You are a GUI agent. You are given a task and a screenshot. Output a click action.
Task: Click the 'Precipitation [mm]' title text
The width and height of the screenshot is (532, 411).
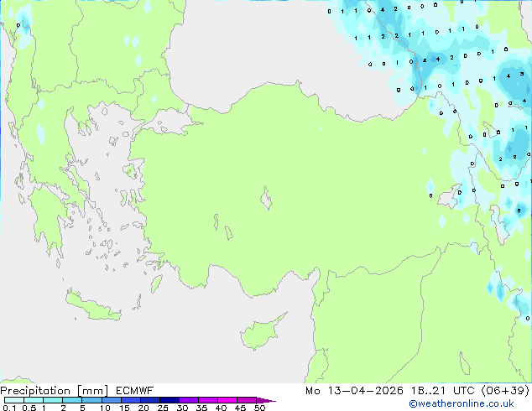click(x=55, y=391)
